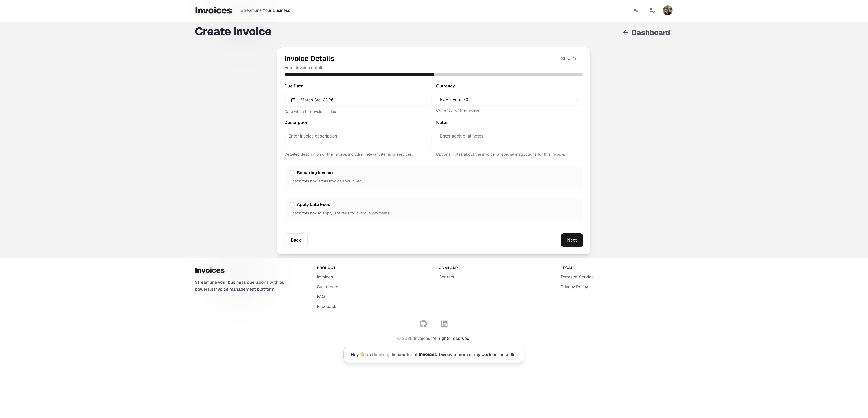Enable the Apply Late Fees checkbox

coord(292,204)
